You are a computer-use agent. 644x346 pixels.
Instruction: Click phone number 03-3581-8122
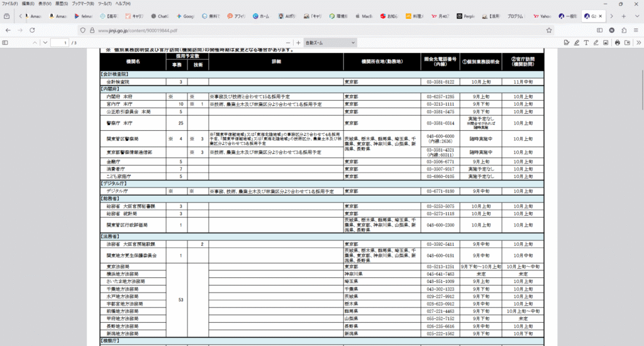pyautogui.click(x=440, y=82)
